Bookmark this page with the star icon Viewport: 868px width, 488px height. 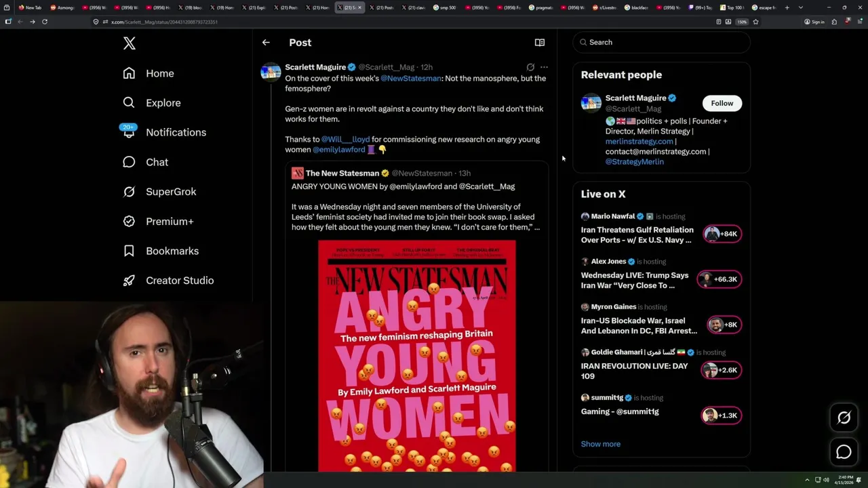[755, 22]
